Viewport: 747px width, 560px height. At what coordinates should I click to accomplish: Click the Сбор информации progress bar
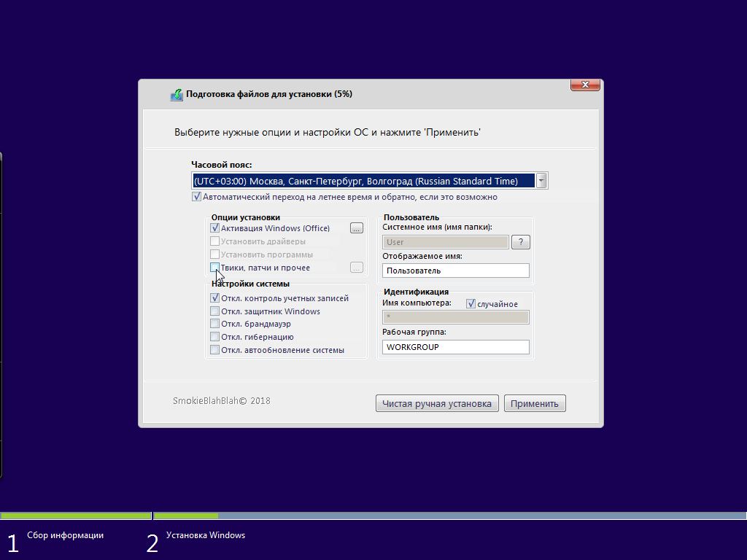pos(76,516)
